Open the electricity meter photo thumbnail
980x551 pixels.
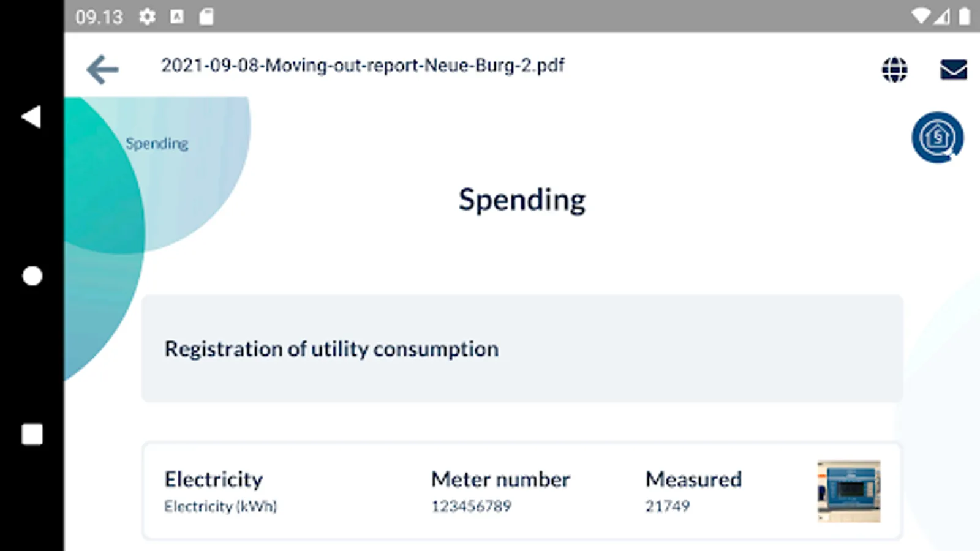click(x=849, y=491)
